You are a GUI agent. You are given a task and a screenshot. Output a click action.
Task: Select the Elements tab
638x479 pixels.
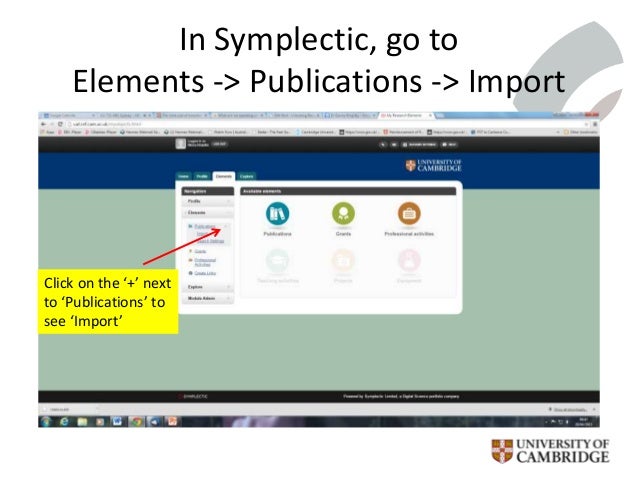[223, 176]
